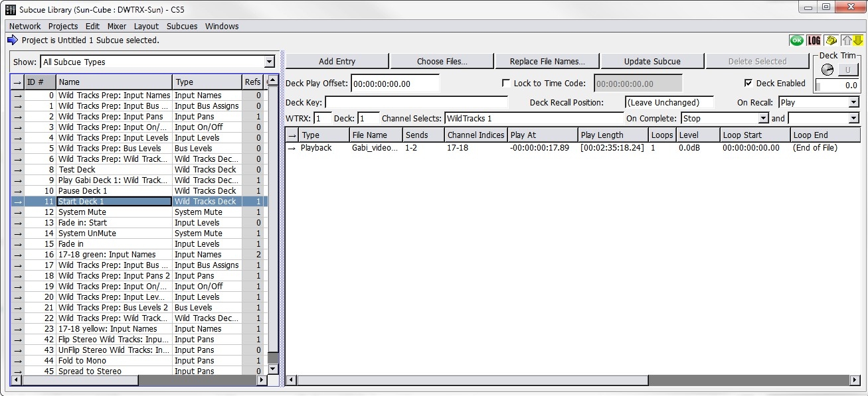868x396 pixels.
Task: Click the Deck Trim level slider
Action: coord(837,86)
